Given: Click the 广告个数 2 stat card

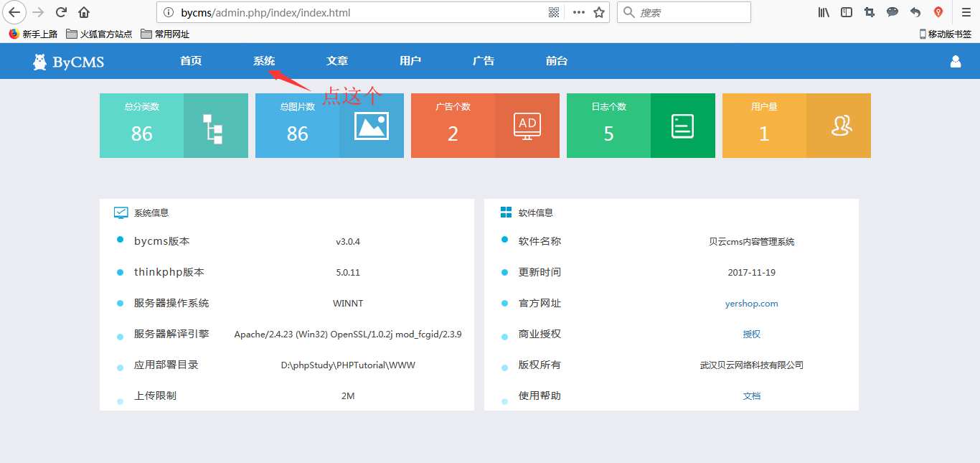Looking at the screenshot, I should coord(485,126).
